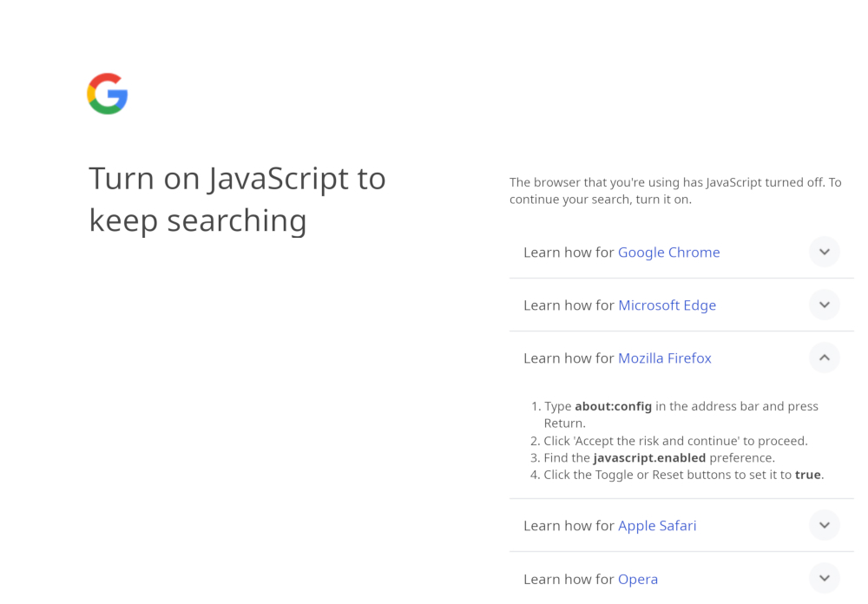The width and height of the screenshot is (868, 604).
Task: Click the Google logo
Action: [108, 94]
